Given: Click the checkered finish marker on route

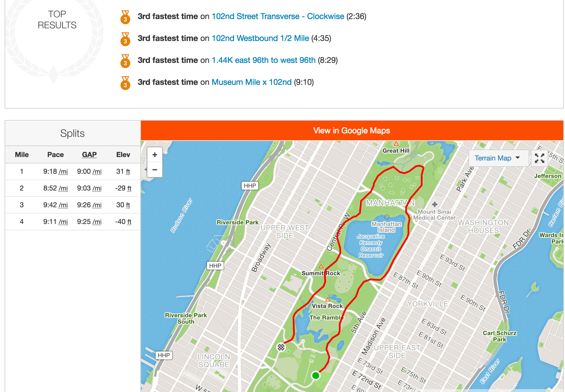Looking at the screenshot, I should tap(281, 347).
